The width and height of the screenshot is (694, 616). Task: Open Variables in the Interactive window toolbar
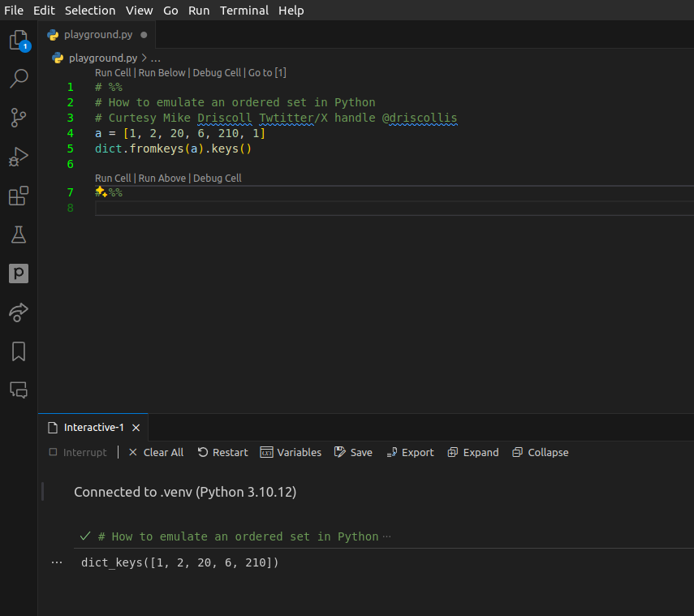291,452
